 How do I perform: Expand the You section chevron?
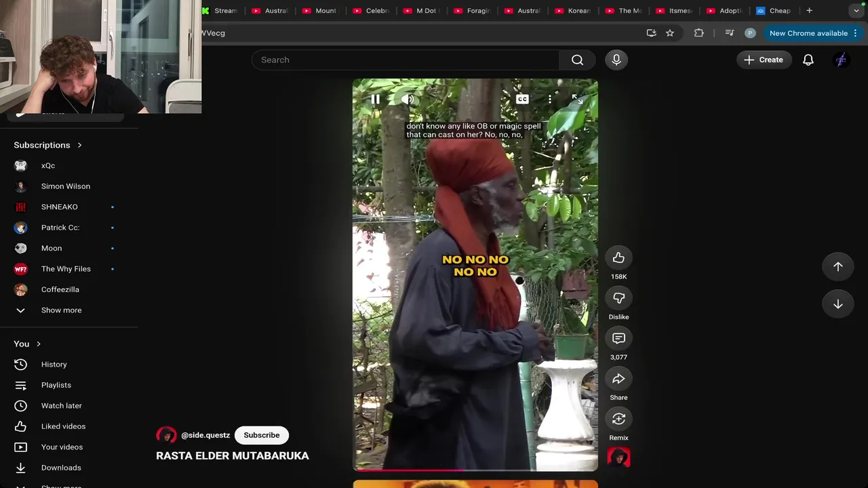(39, 344)
